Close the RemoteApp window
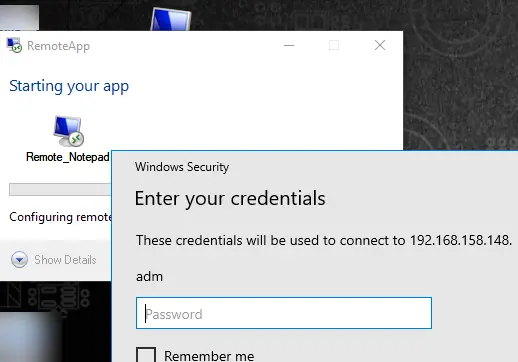Viewport: 518px width, 362px height. tap(380, 45)
